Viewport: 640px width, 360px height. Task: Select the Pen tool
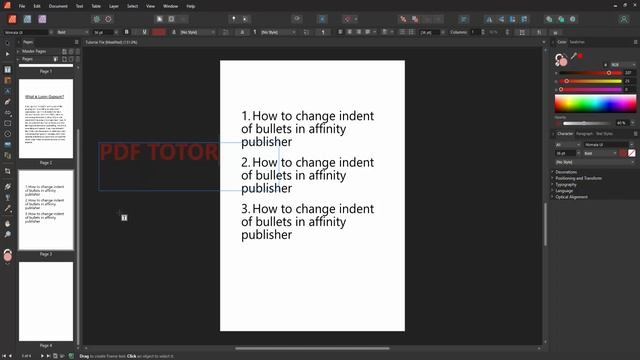coord(7,102)
